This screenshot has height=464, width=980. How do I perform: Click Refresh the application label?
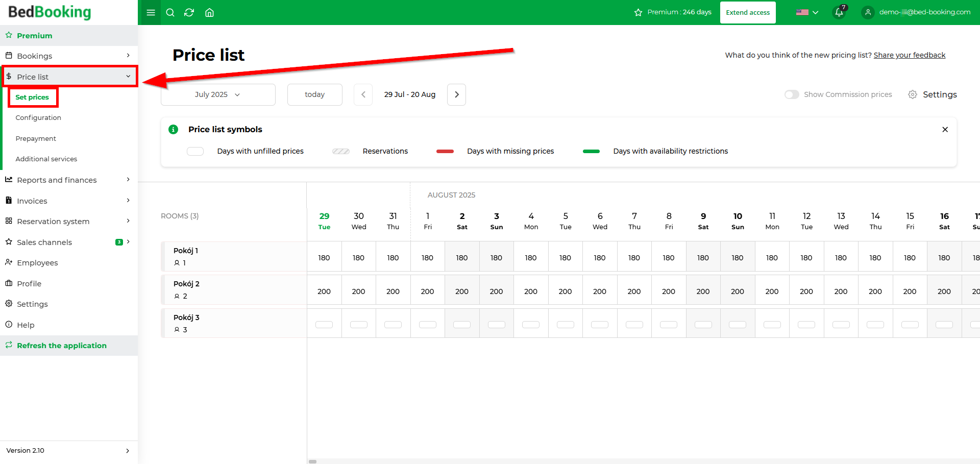(62, 346)
